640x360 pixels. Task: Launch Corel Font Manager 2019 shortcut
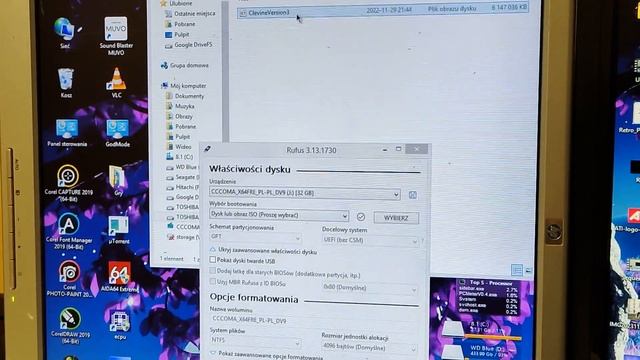click(x=69, y=231)
